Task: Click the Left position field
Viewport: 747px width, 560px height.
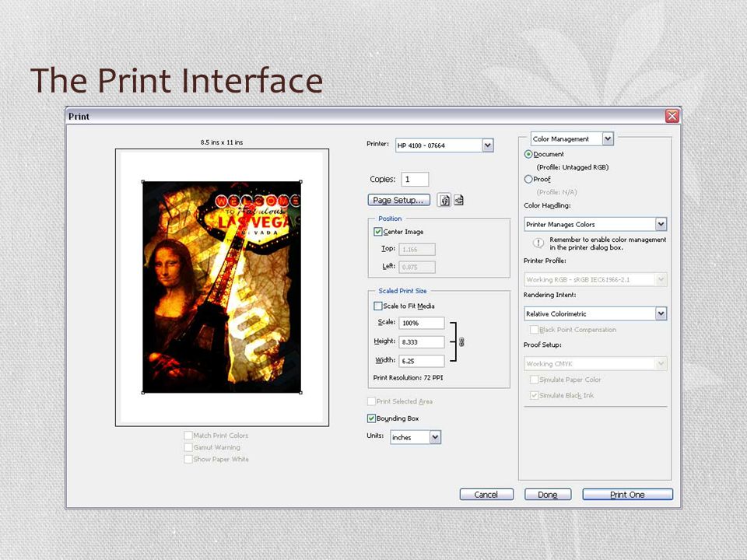Action: click(x=417, y=267)
